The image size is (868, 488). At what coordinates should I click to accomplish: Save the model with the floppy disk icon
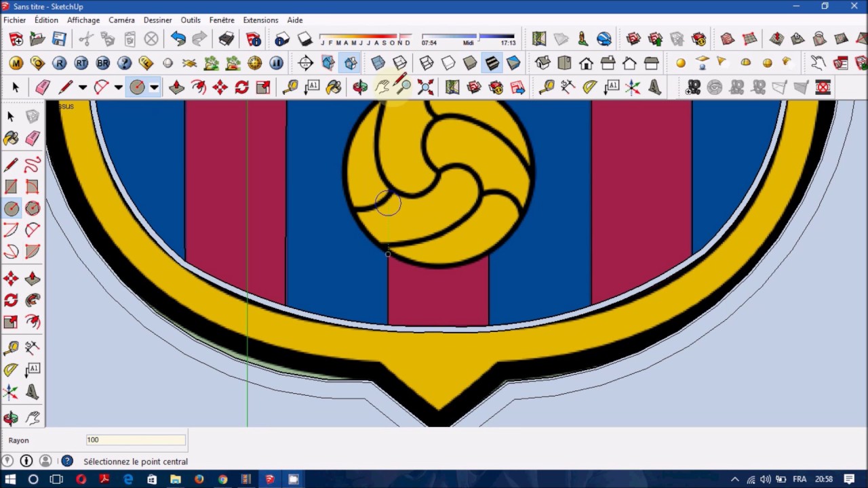point(59,39)
